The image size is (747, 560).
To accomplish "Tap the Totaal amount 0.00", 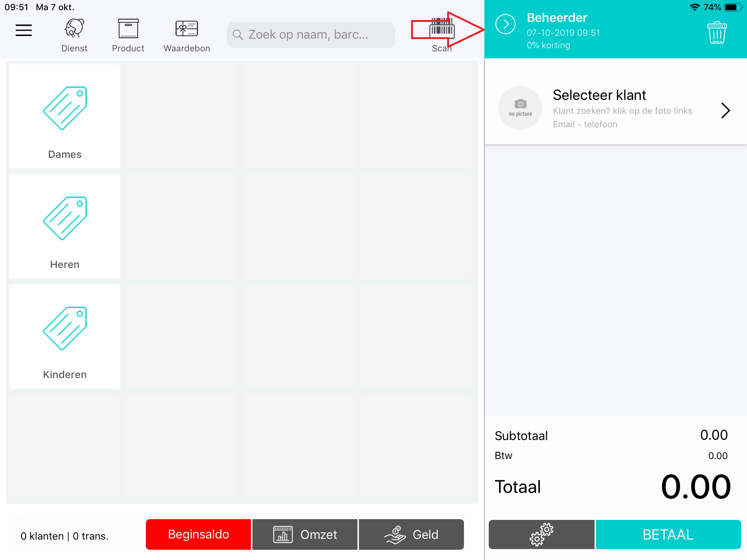I will coord(695,487).
